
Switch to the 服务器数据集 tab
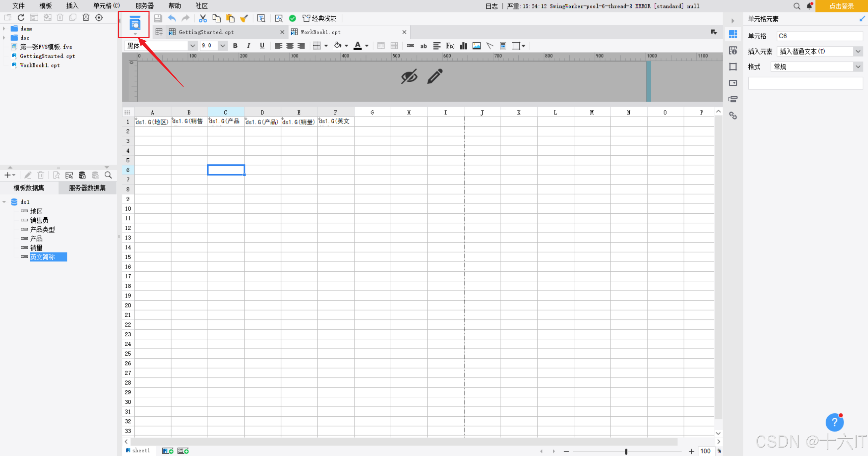coord(87,188)
